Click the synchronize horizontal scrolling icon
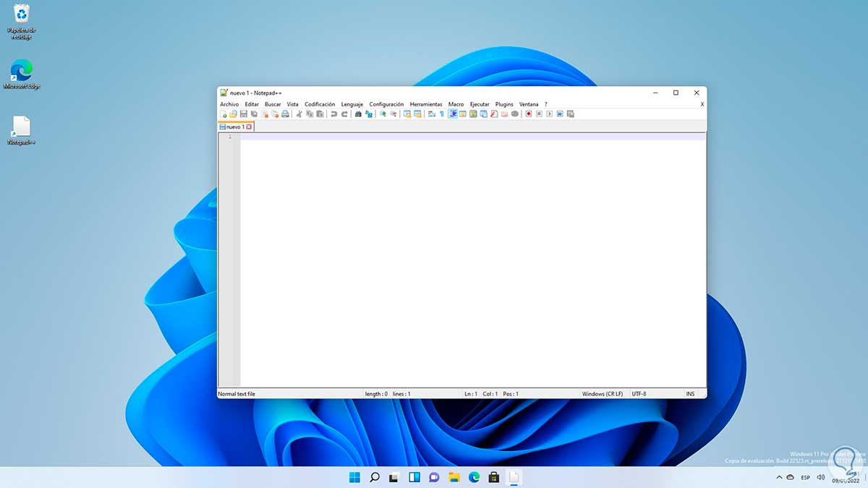 417,114
